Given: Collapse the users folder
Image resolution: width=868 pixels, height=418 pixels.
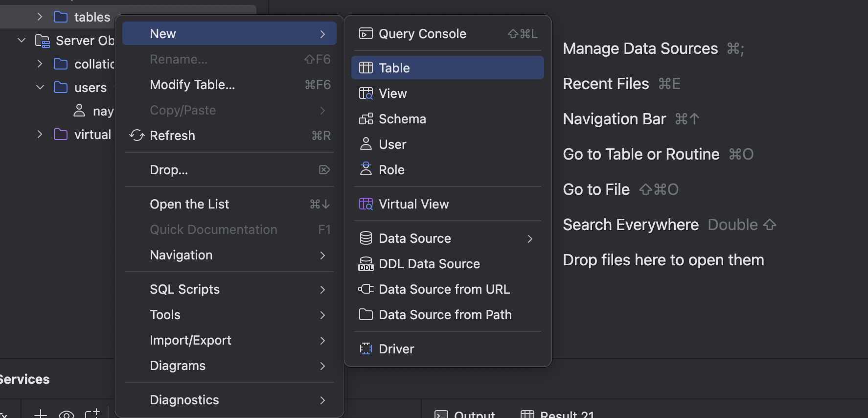Looking at the screenshot, I should coord(40,88).
